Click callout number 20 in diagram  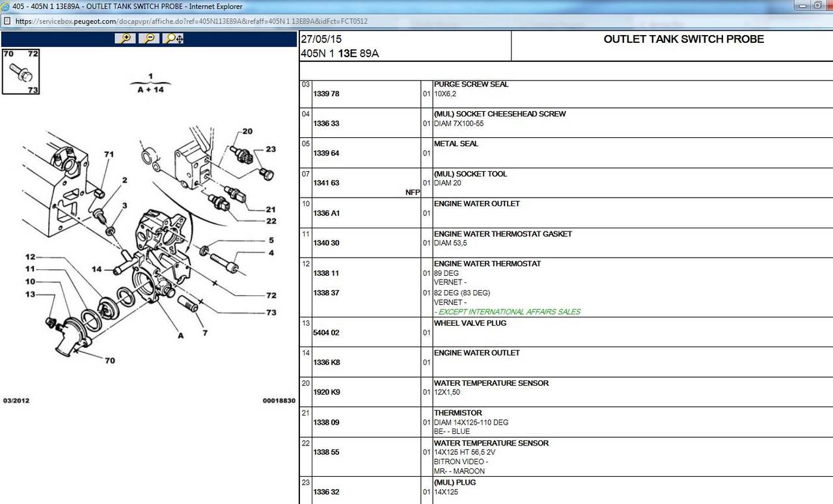coord(247,131)
